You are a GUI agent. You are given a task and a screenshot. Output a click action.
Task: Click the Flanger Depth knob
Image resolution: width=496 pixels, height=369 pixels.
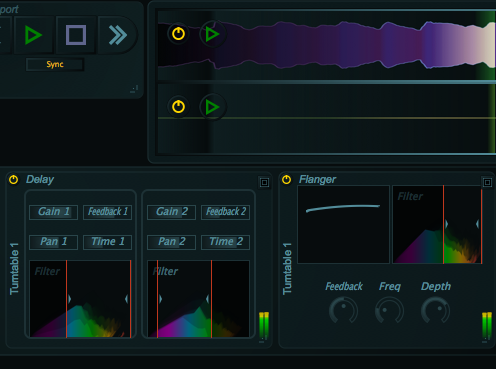click(x=435, y=311)
